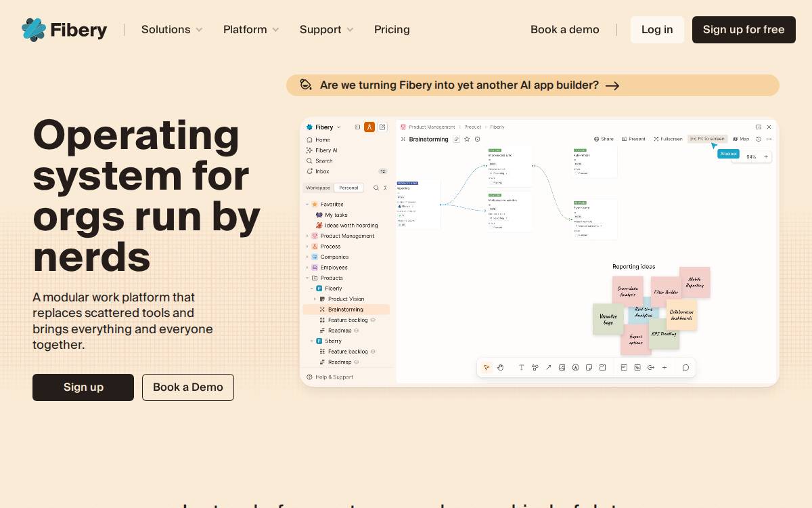812x508 pixels.
Task: Click the open-in-panel icon next to close
Action: [x=759, y=127]
